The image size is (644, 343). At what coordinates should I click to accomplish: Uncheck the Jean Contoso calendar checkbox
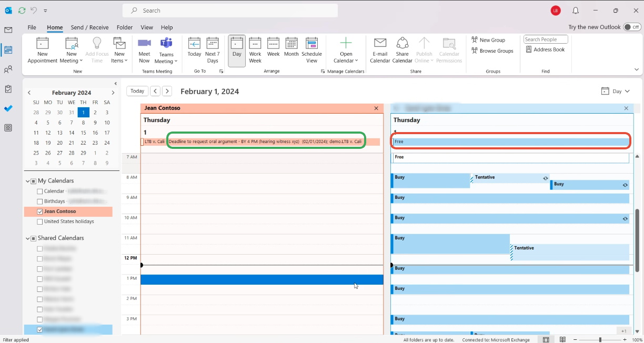click(40, 211)
